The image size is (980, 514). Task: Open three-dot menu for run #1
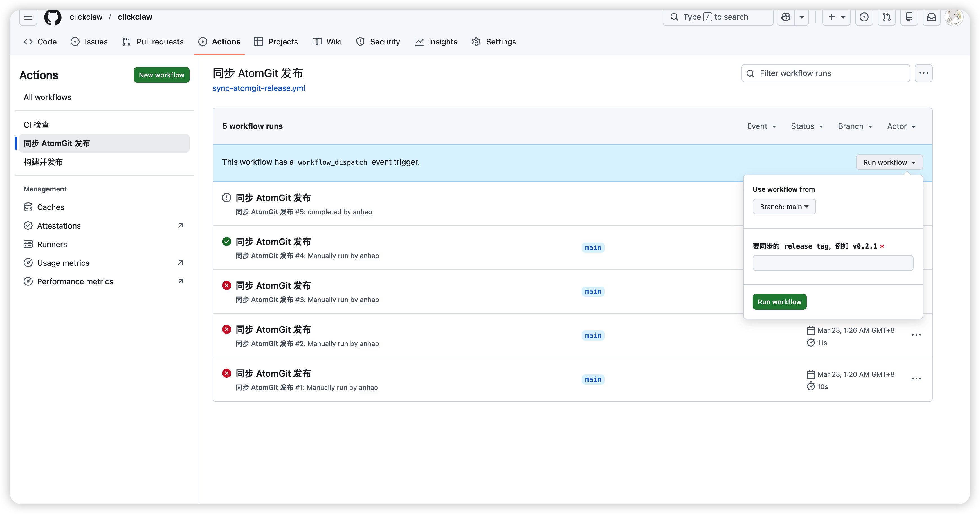[x=916, y=379]
